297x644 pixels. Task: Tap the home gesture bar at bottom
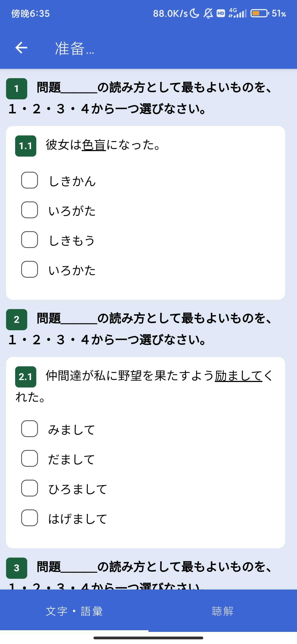click(x=148, y=638)
